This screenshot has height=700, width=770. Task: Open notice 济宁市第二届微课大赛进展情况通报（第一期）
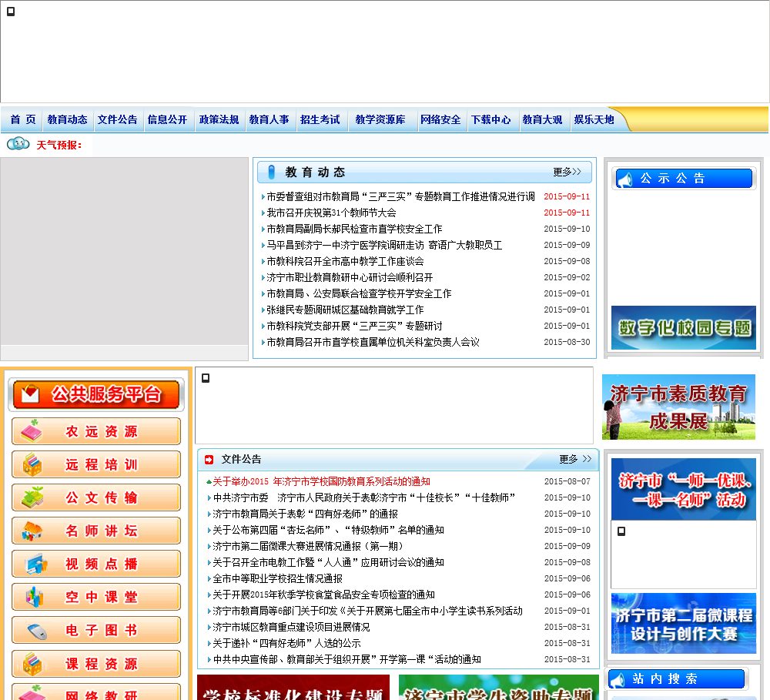310,546
